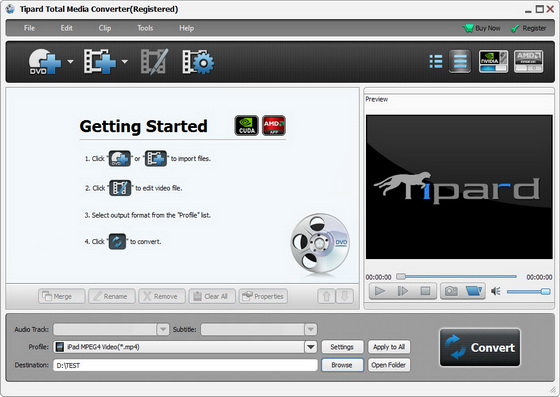Take a snapshot with camera icon
The width and height of the screenshot is (560, 397).
(x=451, y=291)
